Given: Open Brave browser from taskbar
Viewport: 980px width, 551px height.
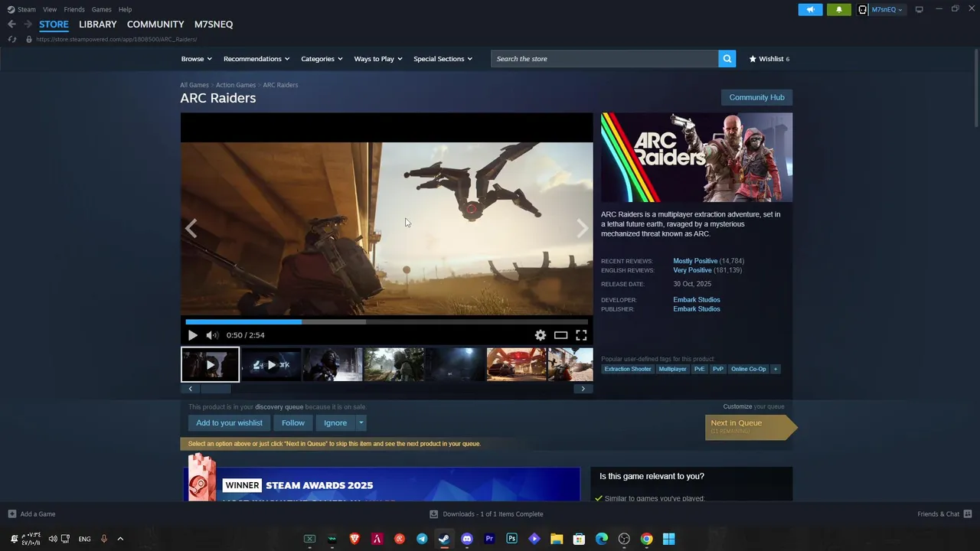Looking at the screenshot, I should (354, 539).
